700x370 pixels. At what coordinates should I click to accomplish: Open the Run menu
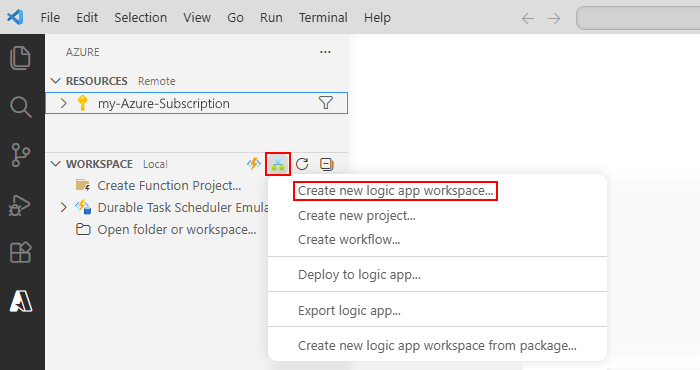click(x=271, y=17)
